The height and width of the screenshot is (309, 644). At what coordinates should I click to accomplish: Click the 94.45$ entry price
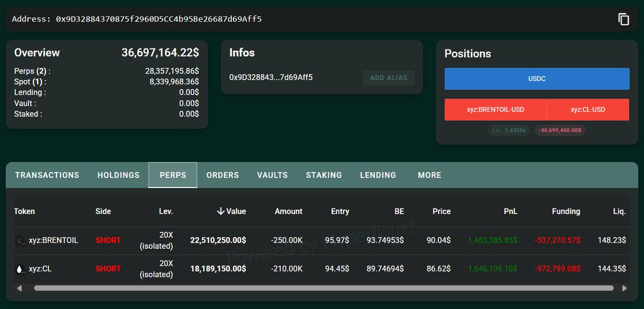tap(337, 269)
